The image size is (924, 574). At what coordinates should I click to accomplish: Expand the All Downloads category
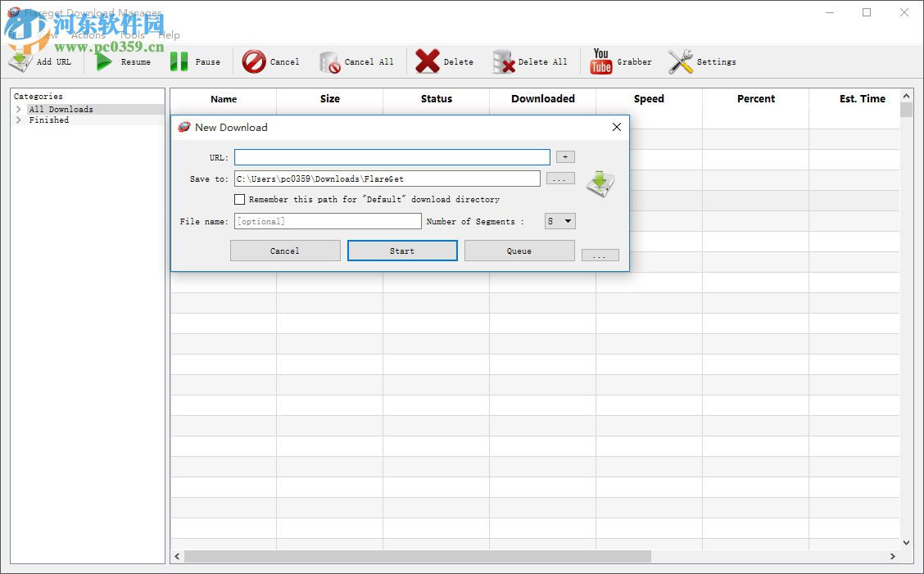(x=19, y=109)
